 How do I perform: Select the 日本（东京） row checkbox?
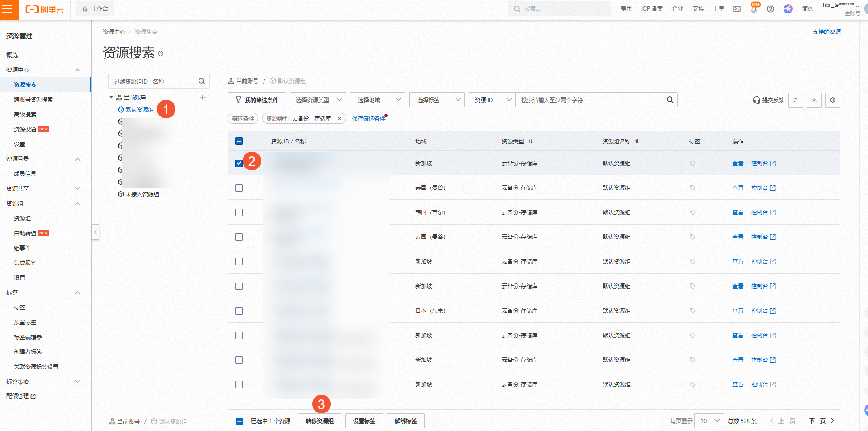239,311
